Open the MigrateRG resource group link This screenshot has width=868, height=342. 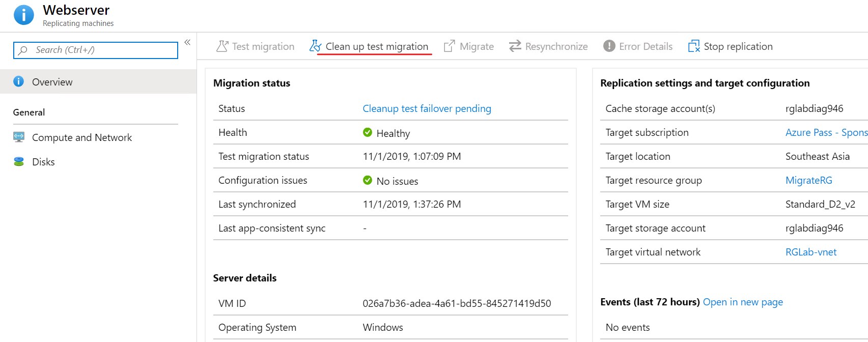[808, 180]
